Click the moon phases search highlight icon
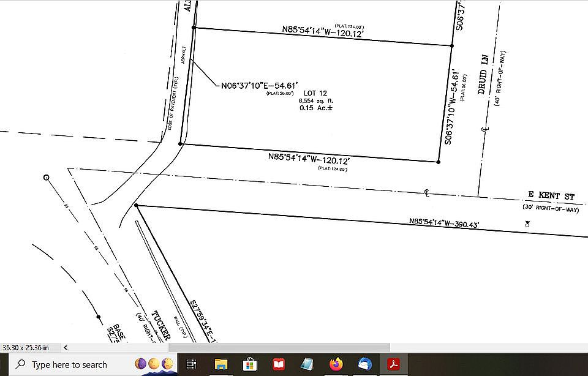The height and width of the screenshot is (376, 588). [x=154, y=364]
